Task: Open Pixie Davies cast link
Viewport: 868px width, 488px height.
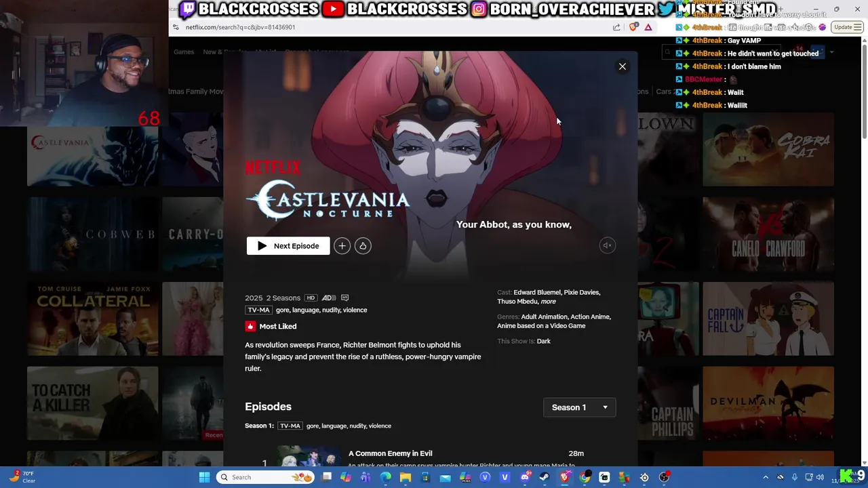Action: tap(582, 292)
